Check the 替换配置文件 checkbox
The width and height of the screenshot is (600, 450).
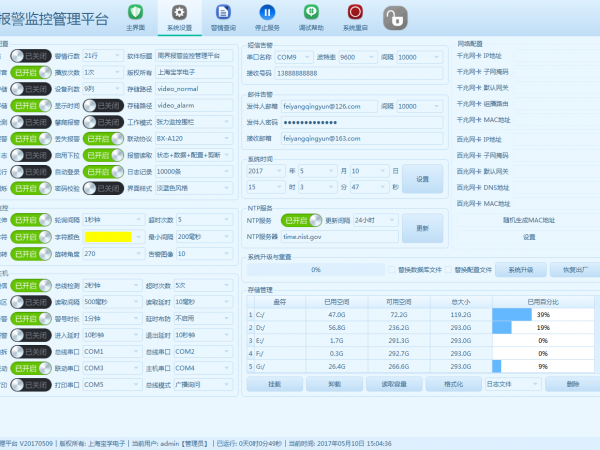(x=449, y=269)
